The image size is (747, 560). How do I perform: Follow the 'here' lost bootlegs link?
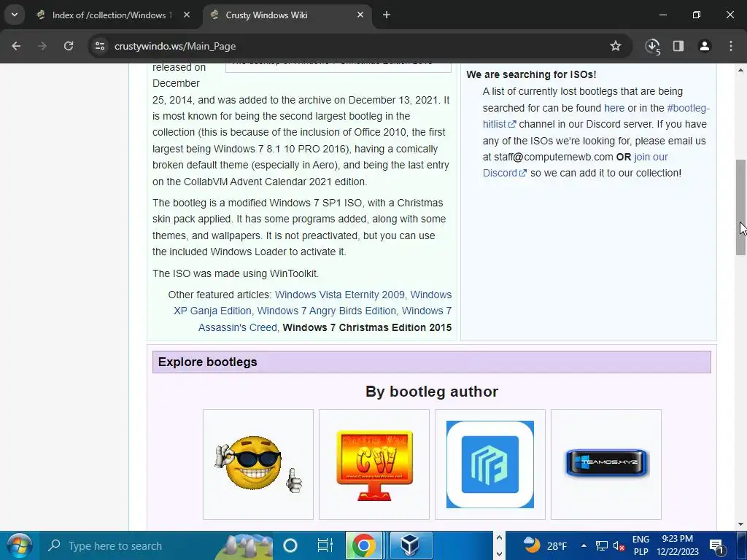click(614, 108)
